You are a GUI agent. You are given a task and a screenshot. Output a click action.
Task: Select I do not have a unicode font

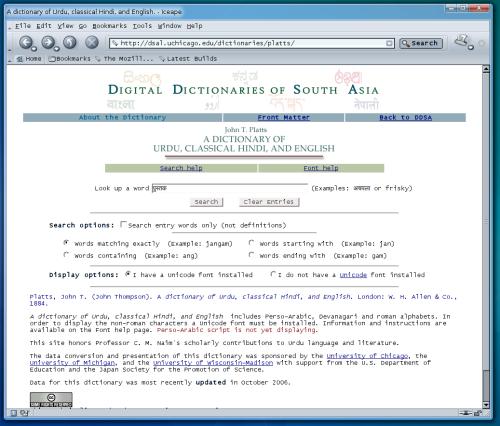click(x=273, y=274)
